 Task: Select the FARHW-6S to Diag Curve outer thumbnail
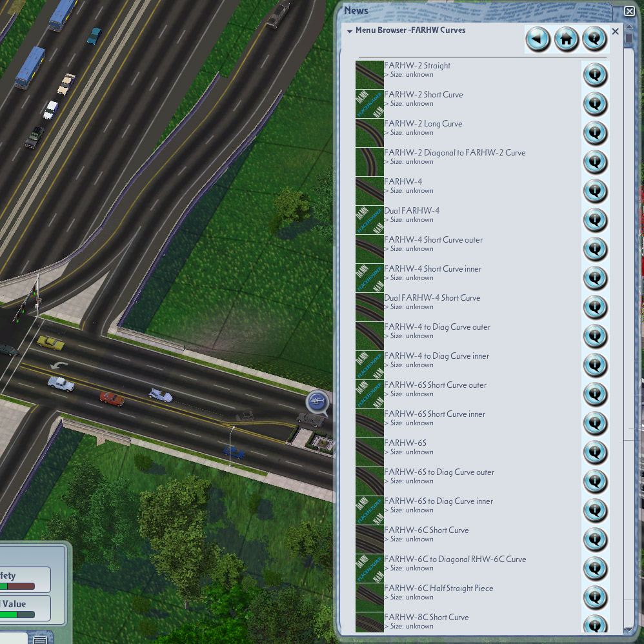pos(370,481)
